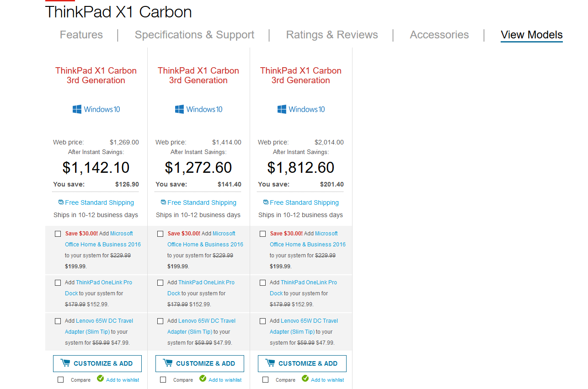Open the Accessories tab
Screen dimensions: 588x389
coord(439,35)
